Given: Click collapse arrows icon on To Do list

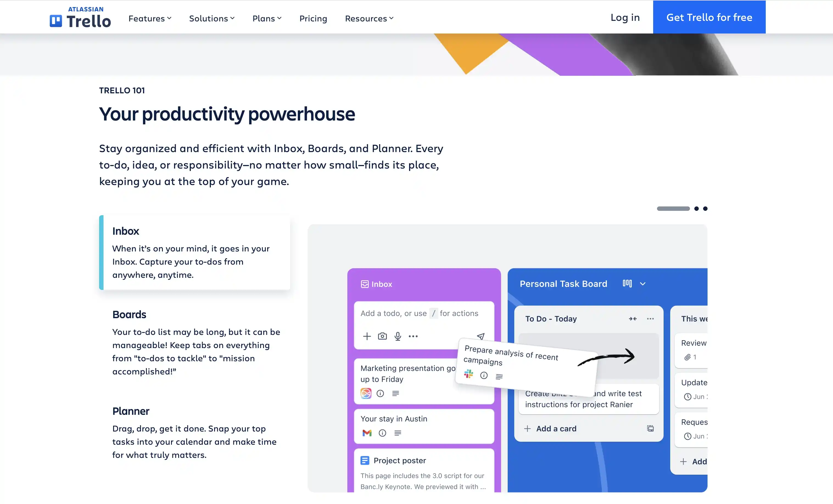Looking at the screenshot, I should point(633,319).
